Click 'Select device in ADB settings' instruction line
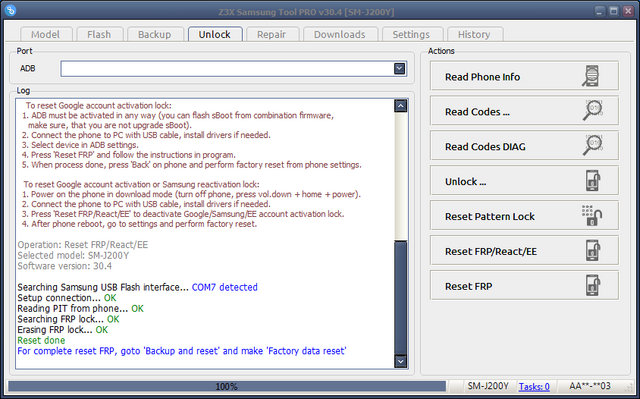This screenshot has width=640, height=399. coord(80,145)
